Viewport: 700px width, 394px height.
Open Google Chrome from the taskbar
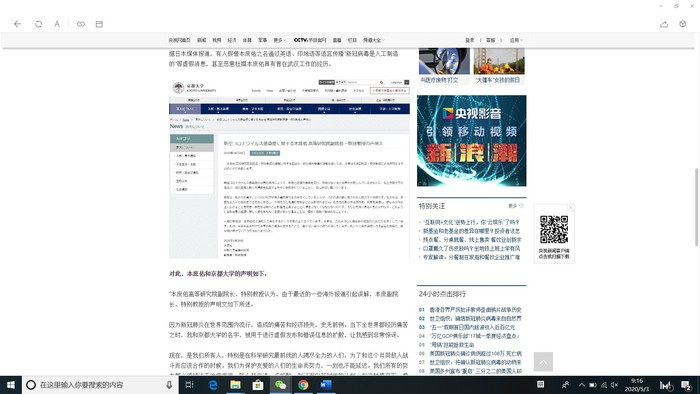[x=303, y=385]
